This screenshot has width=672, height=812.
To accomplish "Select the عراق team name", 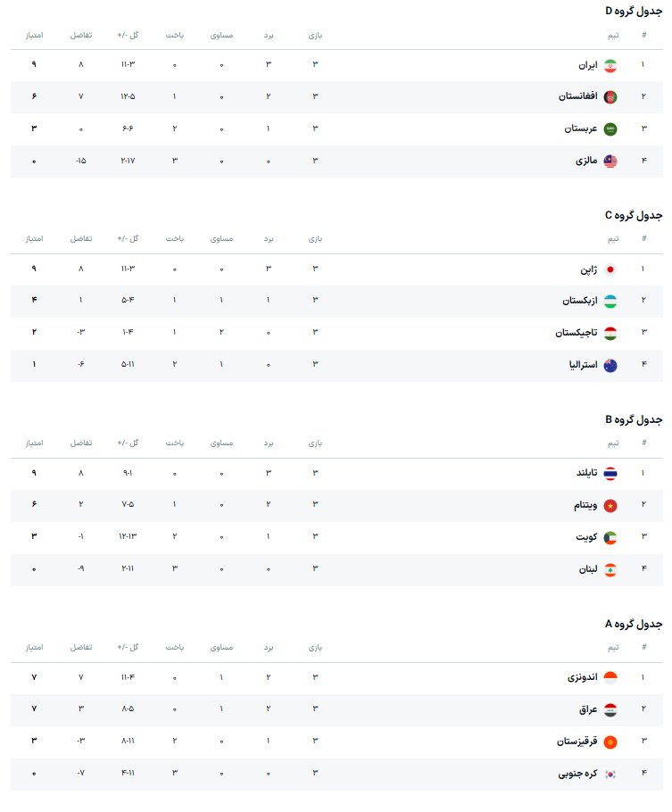I will pos(585,710).
